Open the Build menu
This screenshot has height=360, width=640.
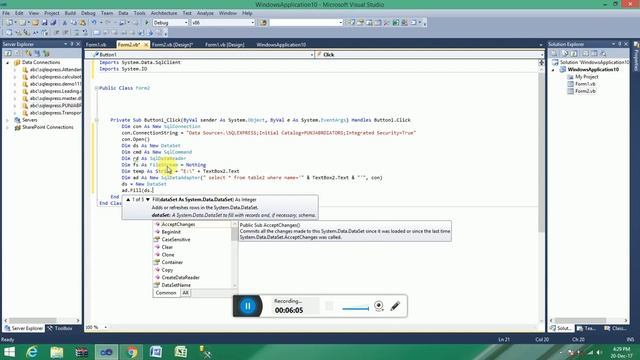(70, 13)
